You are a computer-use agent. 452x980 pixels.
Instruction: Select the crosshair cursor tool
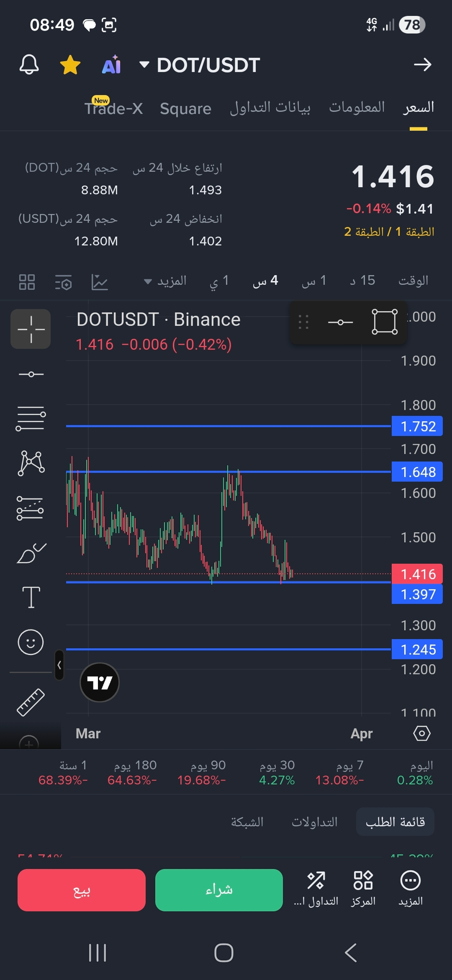tap(31, 329)
